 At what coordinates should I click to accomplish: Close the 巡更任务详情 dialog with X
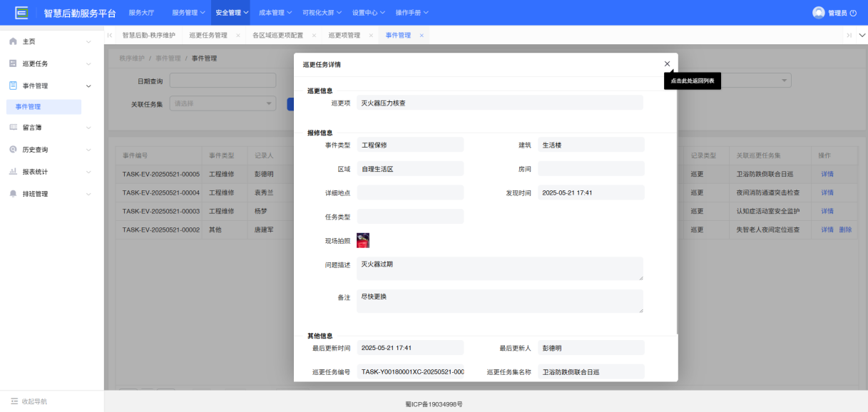[x=667, y=63]
